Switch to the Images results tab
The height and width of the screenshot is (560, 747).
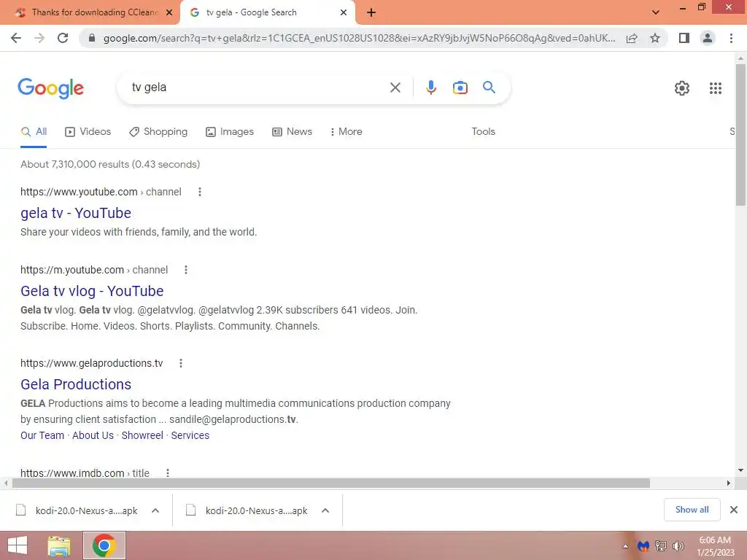pyautogui.click(x=230, y=132)
